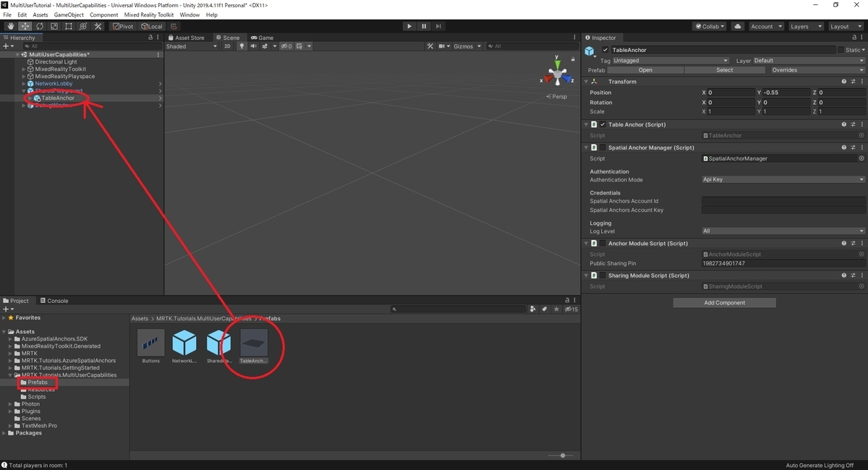Switch to the Asset Store tab
The image size is (868, 470).
186,38
